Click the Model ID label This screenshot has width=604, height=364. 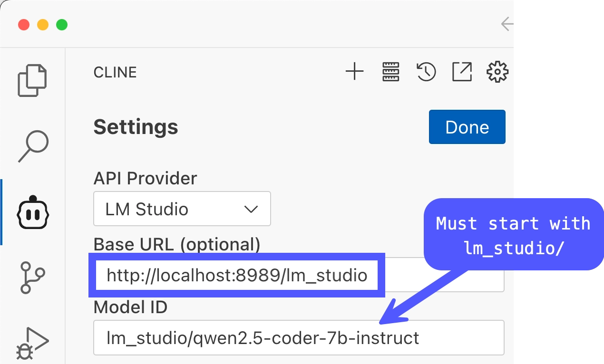coord(130,307)
